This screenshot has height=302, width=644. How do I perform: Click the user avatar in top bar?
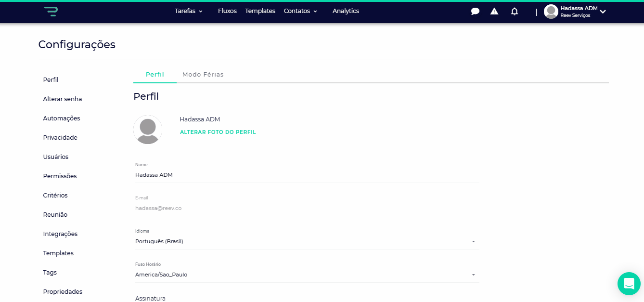[551, 12]
